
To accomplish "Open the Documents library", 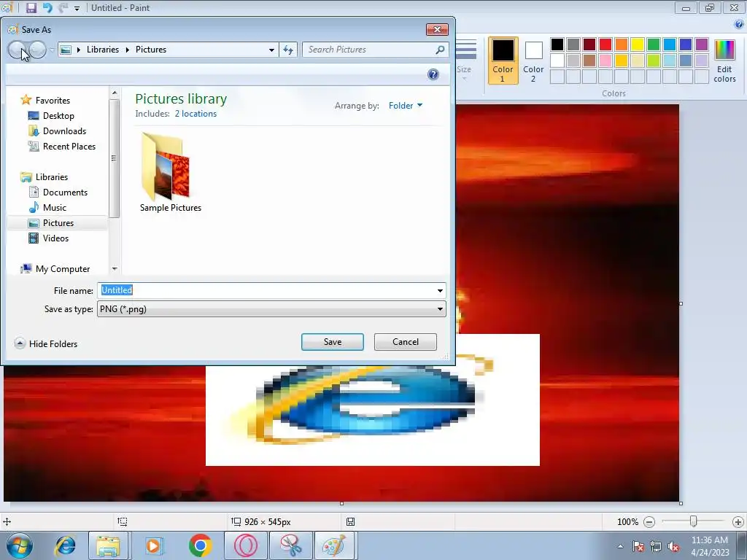I will (x=65, y=192).
